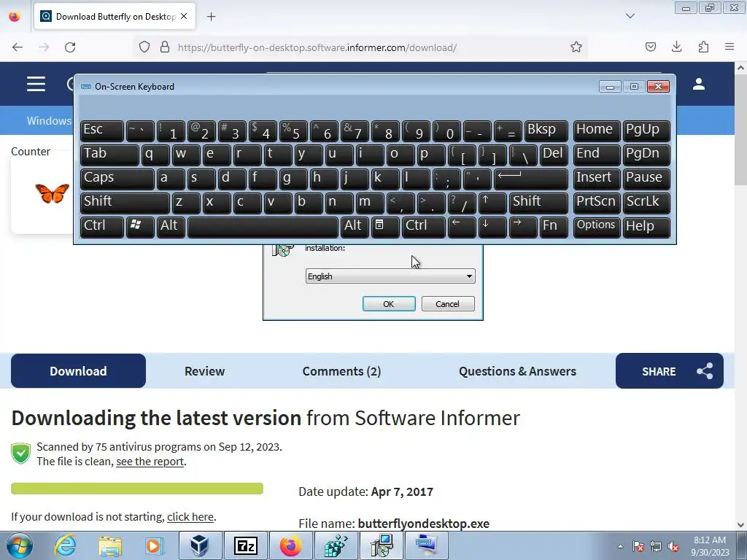Show hidden tray icons arrow
Screen dimensions: 747x560
[x=620, y=546]
